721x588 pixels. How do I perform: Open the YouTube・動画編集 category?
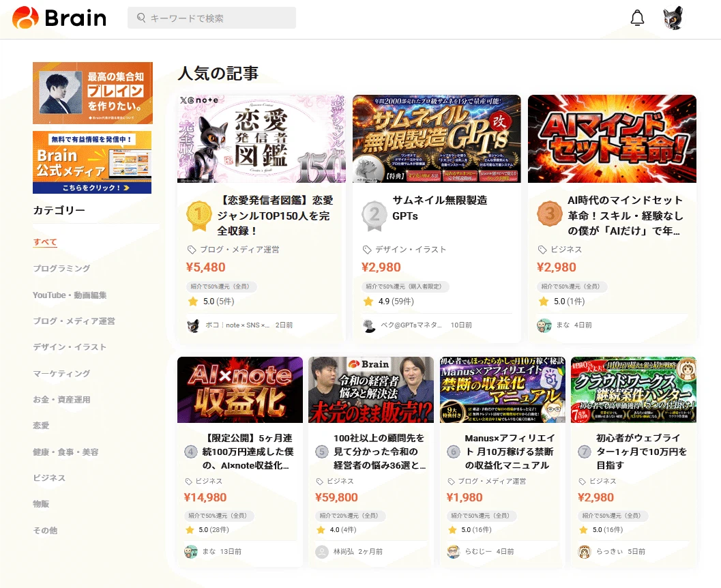pos(70,295)
